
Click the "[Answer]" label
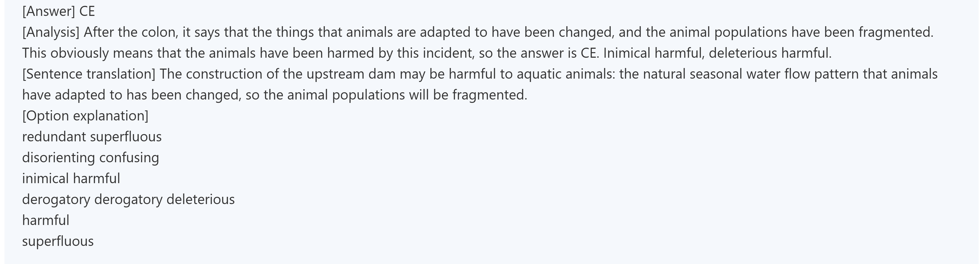(x=48, y=11)
